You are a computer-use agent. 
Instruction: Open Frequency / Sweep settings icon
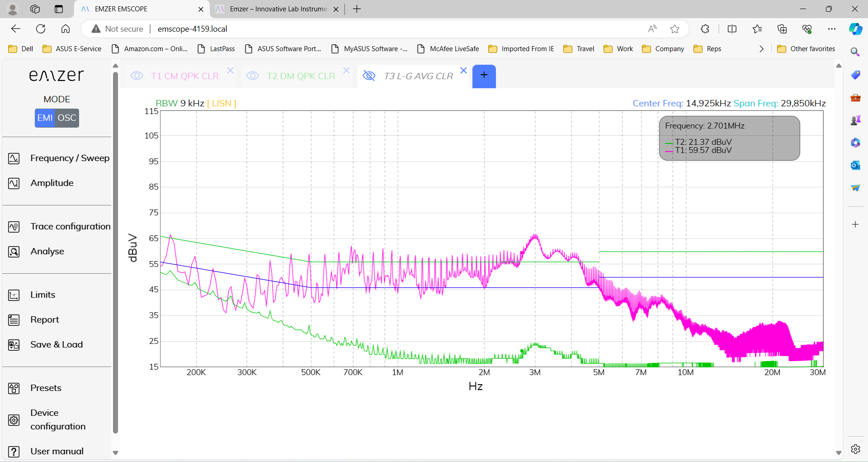click(14, 158)
